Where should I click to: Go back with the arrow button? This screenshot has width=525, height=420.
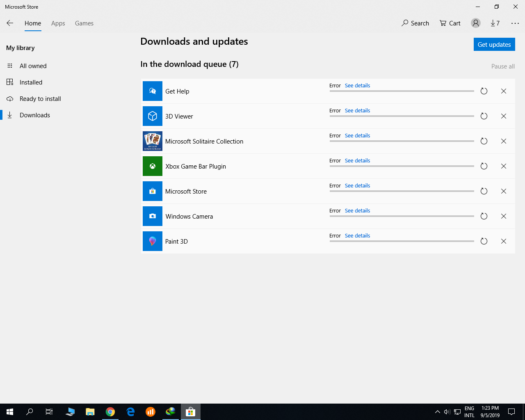coord(10,23)
